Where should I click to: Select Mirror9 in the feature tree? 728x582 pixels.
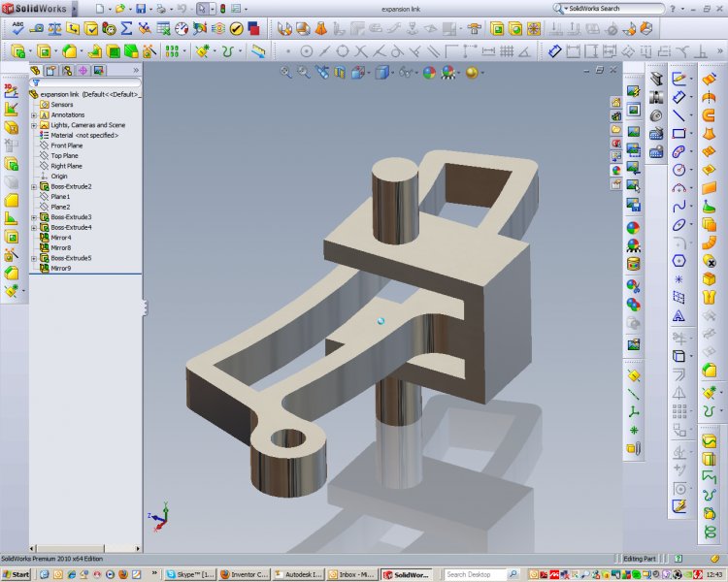click(60, 268)
